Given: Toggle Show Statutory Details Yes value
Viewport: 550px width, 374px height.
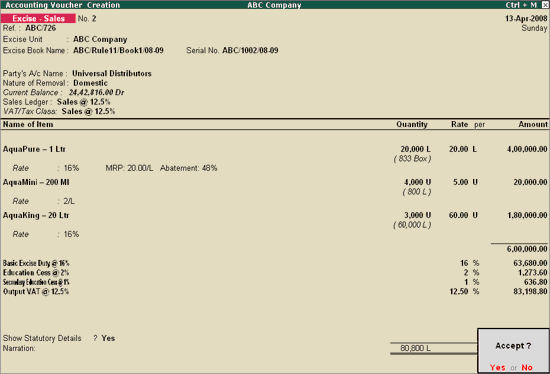Looking at the screenshot, I should click(108, 338).
